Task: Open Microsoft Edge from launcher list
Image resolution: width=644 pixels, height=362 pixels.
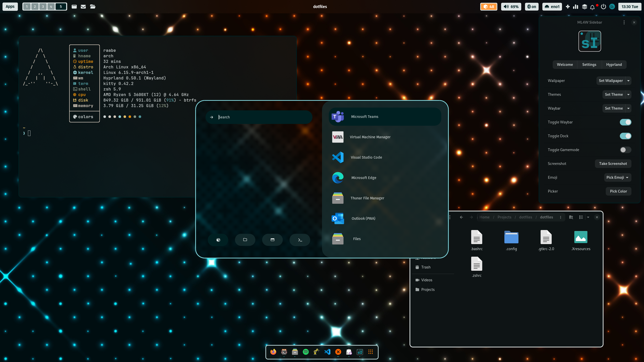Action: click(x=364, y=178)
